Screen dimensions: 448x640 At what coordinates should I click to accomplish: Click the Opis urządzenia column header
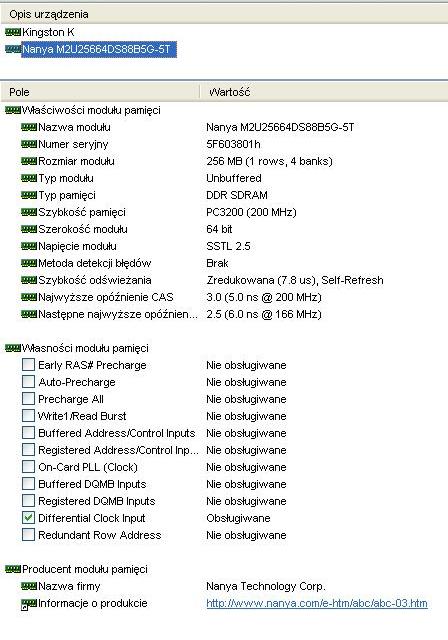[224, 14]
